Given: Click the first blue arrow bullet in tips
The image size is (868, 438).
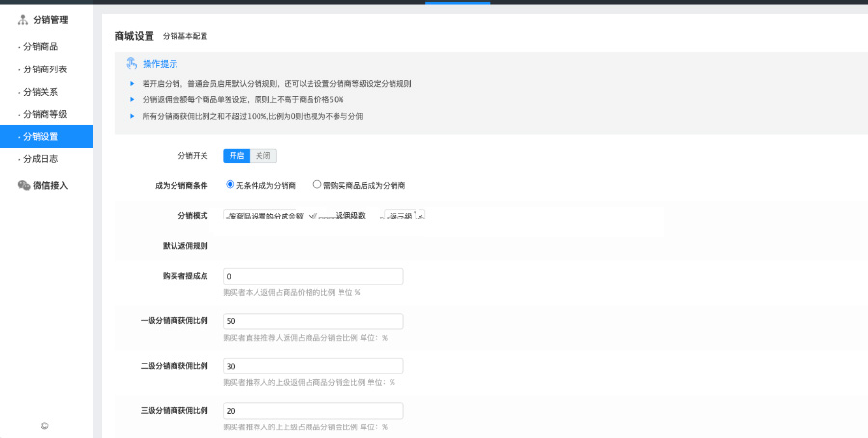Looking at the screenshot, I should point(132,84).
